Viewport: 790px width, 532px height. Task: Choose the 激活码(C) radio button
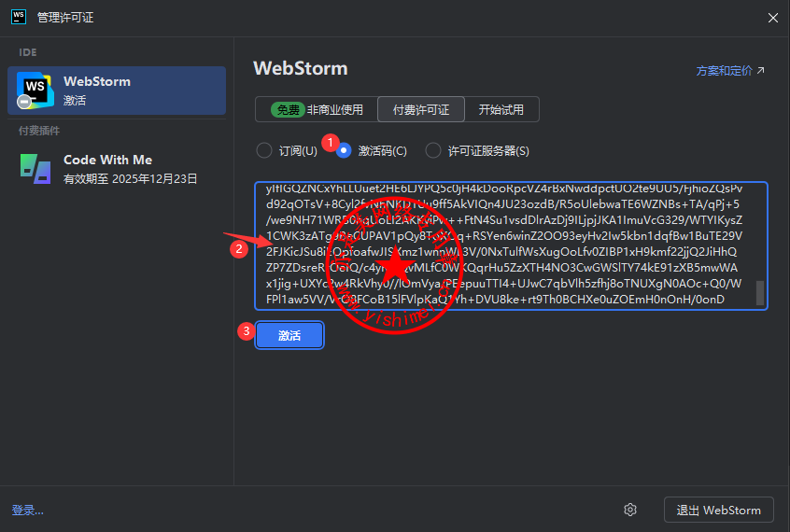pyautogui.click(x=344, y=150)
